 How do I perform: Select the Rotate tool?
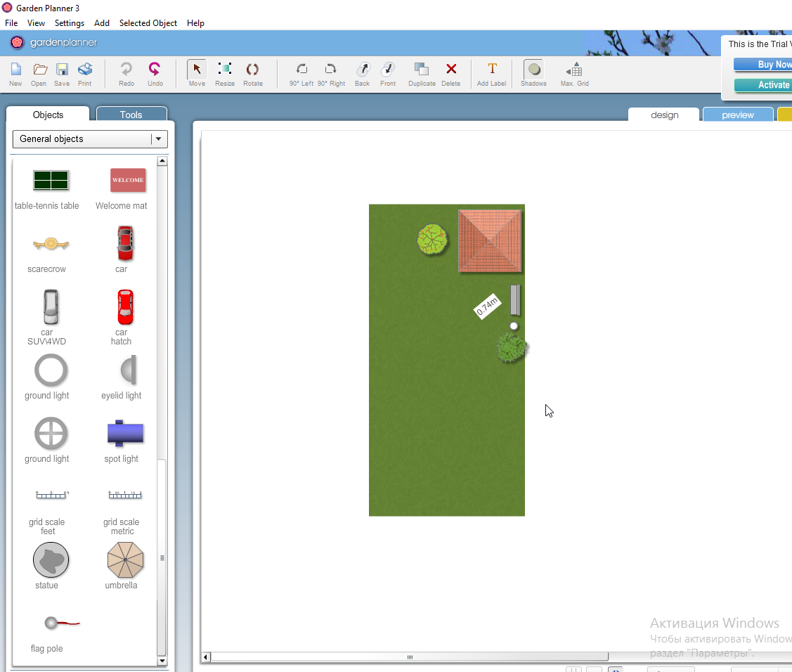pos(252,75)
